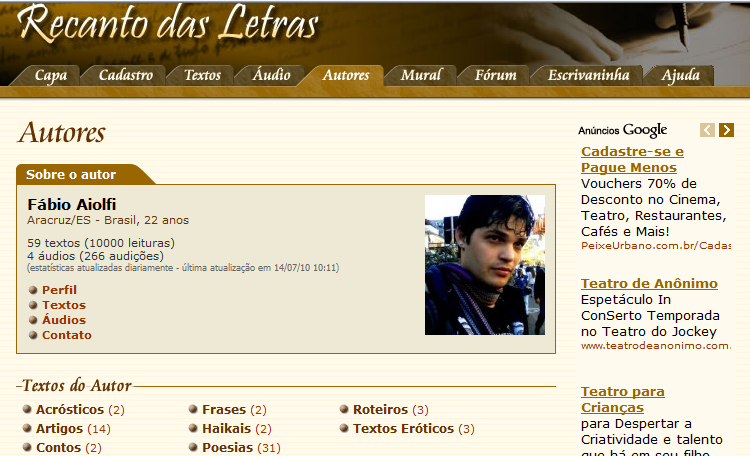
Task: Browse the Textos Eróticos category
Action: point(414,428)
